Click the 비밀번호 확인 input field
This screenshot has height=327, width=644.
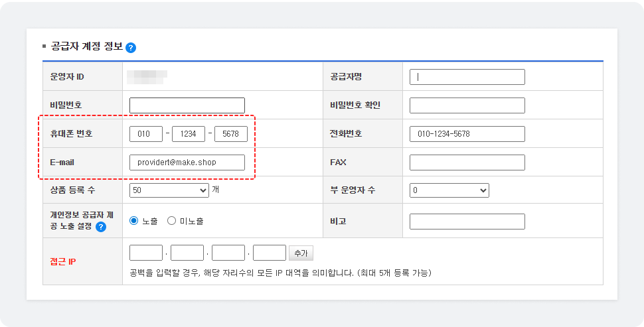coord(467,105)
